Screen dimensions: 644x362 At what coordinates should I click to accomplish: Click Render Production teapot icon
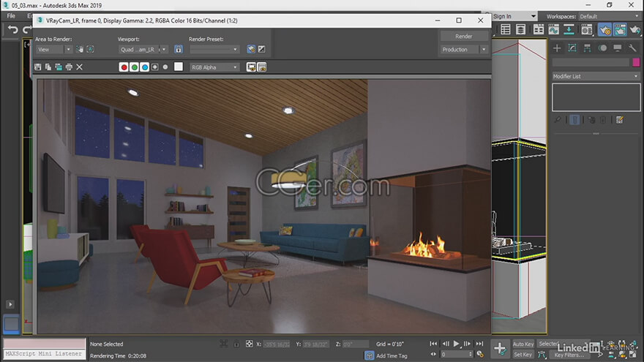[635, 29]
